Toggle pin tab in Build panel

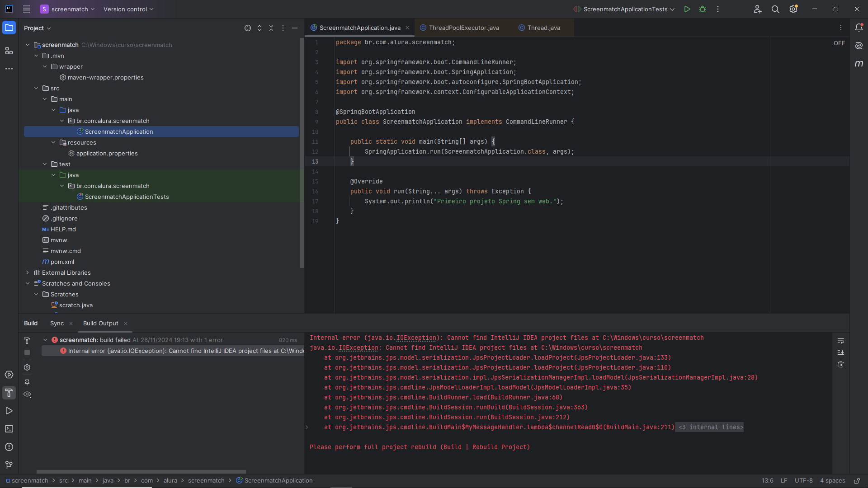[x=27, y=382]
